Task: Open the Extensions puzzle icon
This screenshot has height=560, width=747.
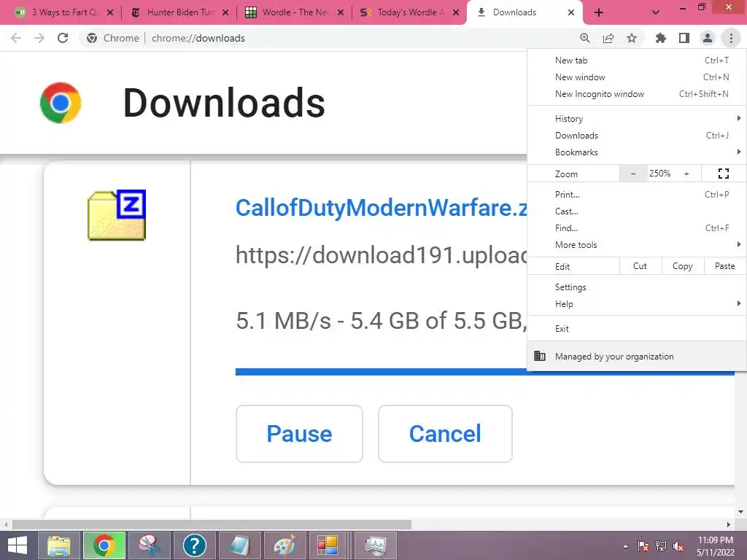Action: pyautogui.click(x=661, y=38)
